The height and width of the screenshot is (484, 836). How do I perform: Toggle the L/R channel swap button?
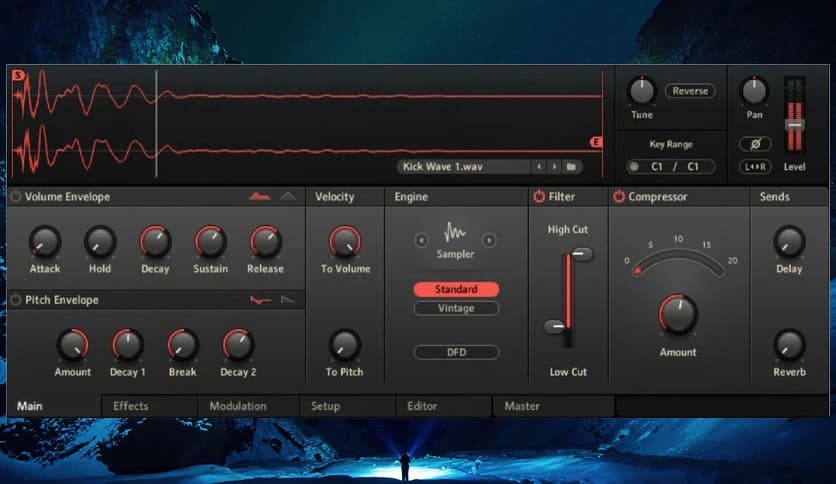tap(755, 167)
